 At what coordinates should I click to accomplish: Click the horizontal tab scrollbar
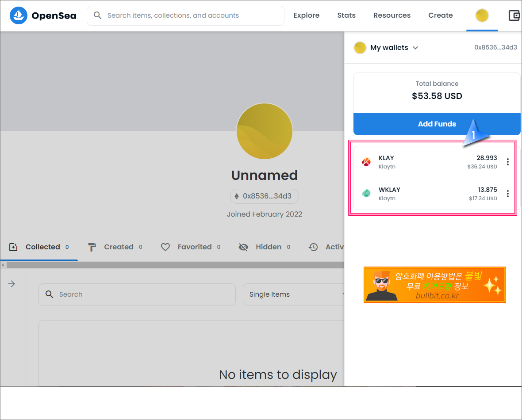(175, 265)
